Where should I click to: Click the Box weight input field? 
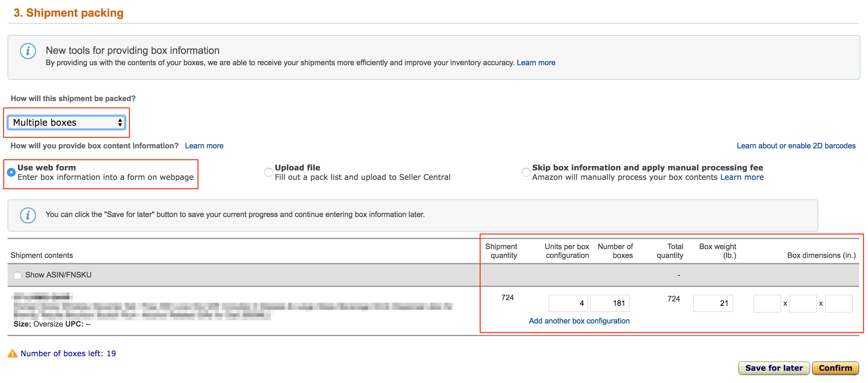[713, 303]
